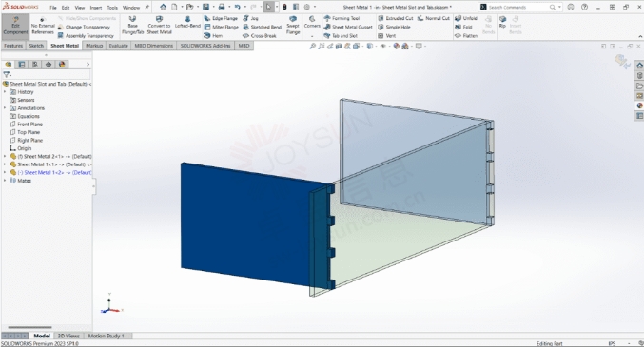Switch to the Evaluate tab

coord(118,46)
